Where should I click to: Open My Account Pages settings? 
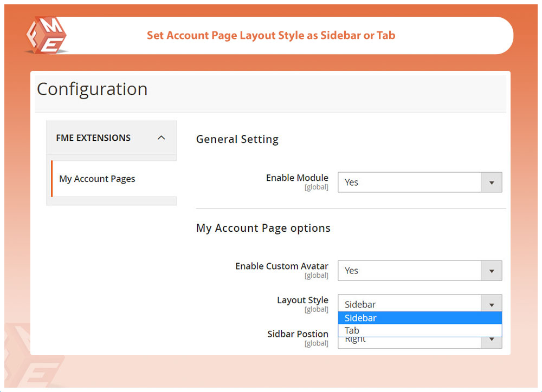click(x=97, y=179)
